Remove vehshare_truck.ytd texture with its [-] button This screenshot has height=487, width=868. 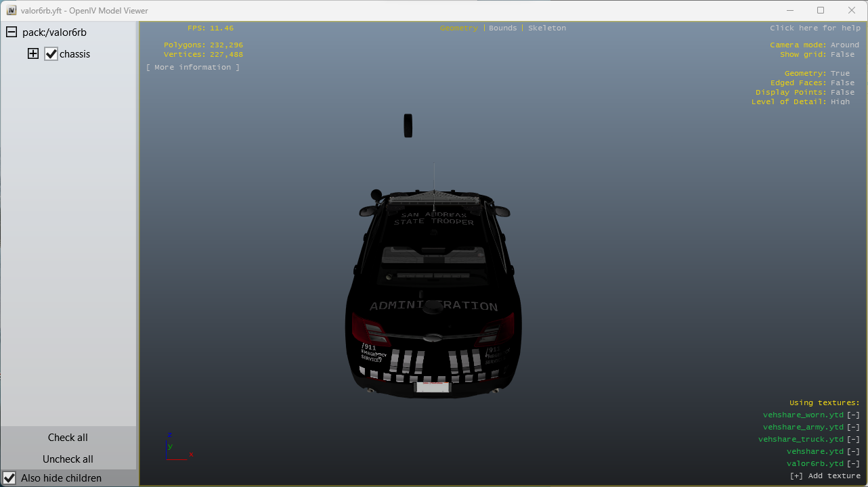(853, 440)
